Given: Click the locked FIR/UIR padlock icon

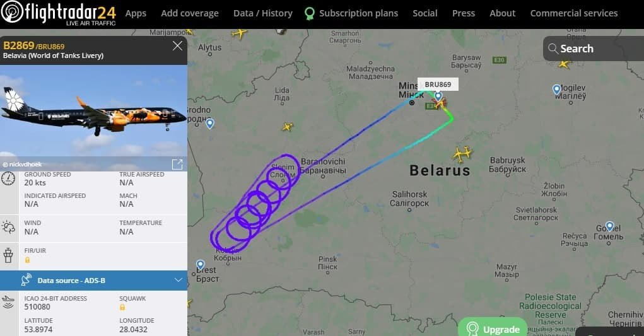Looking at the screenshot, I should tap(27, 260).
